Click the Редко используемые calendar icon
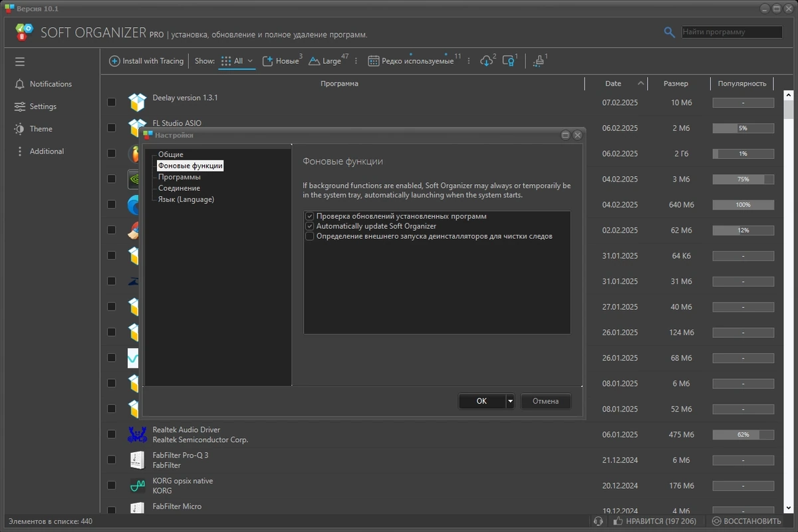 pos(374,61)
